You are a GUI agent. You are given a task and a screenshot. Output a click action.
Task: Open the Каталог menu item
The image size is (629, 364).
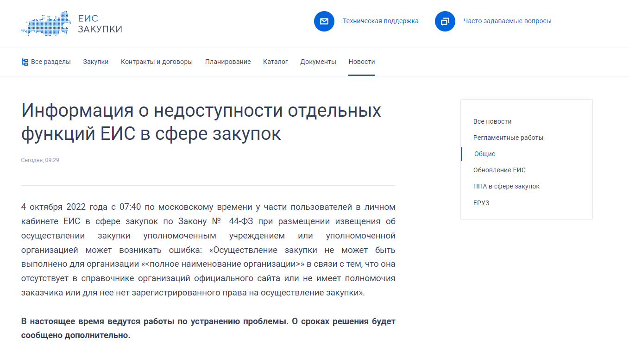tap(276, 62)
